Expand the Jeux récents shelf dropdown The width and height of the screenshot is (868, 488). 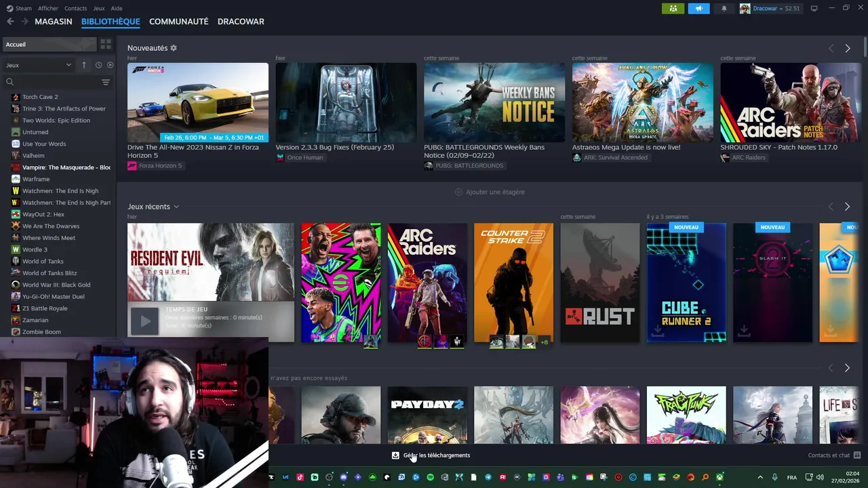[176, 207]
